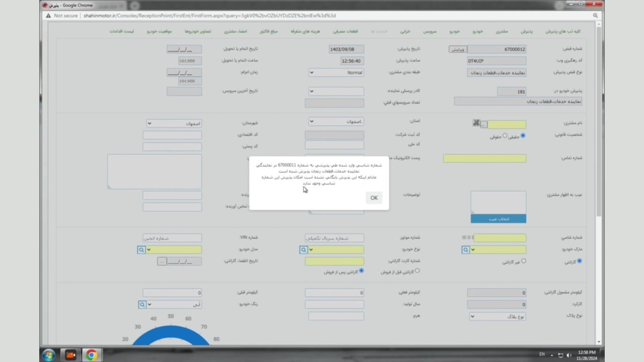Switch to the کلیه تب های پذیرش tab
The image size is (644, 362).
tap(563, 31)
